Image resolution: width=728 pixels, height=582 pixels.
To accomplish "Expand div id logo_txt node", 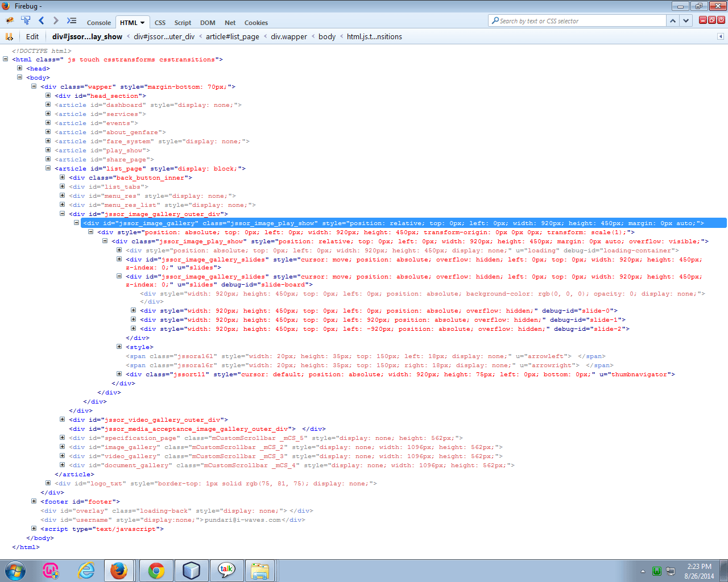I will tap(48, 483).
